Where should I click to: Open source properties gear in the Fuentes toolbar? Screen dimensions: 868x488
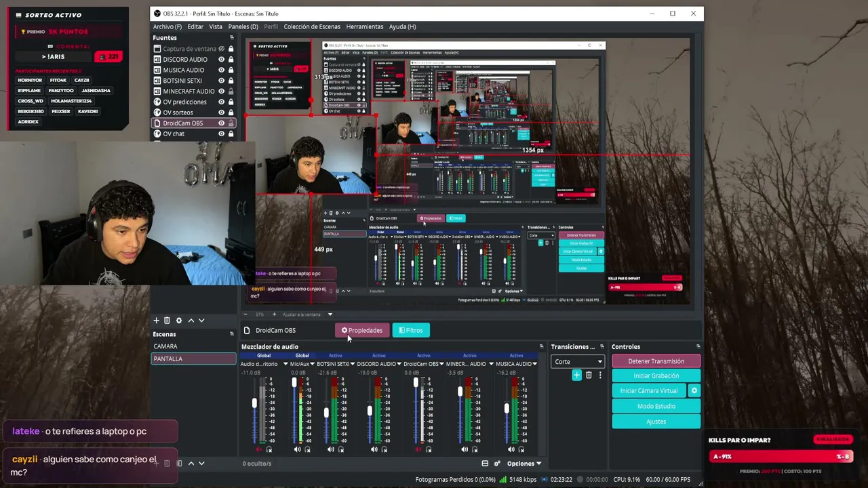point(179,321)
